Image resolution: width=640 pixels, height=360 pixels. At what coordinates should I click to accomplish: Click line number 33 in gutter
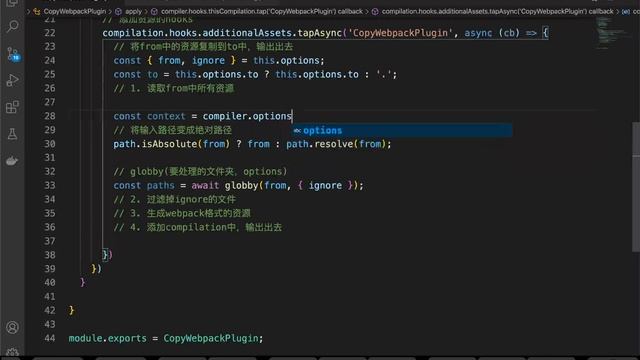pos(50,186)
